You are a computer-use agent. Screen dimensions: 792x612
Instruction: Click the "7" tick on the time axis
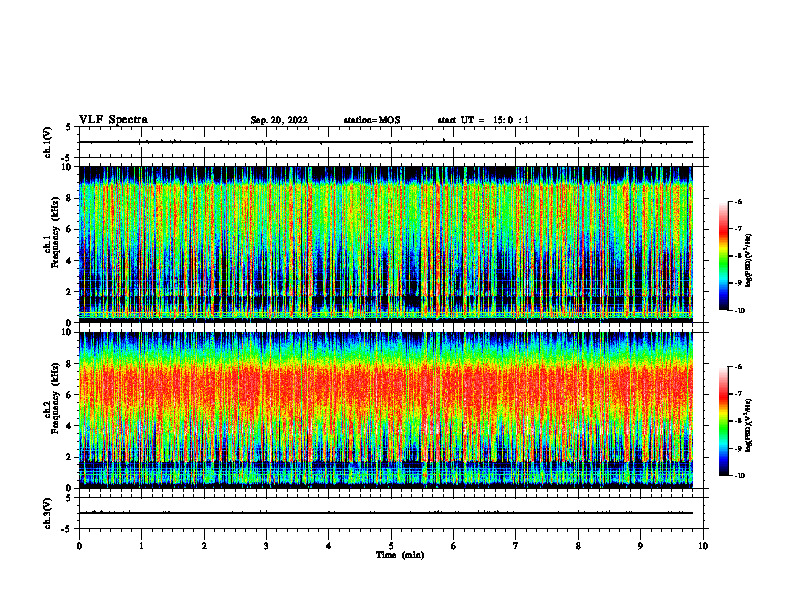[516, 546]
